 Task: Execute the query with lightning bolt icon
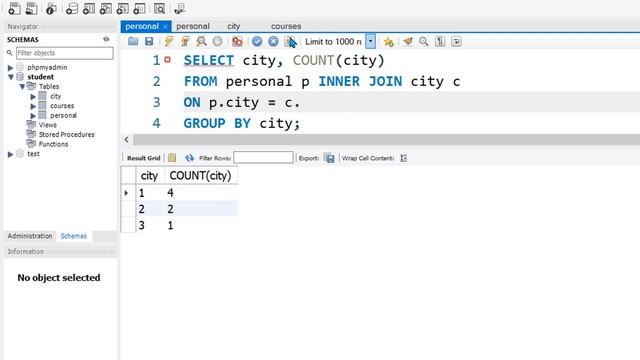[x=169, y=41]
